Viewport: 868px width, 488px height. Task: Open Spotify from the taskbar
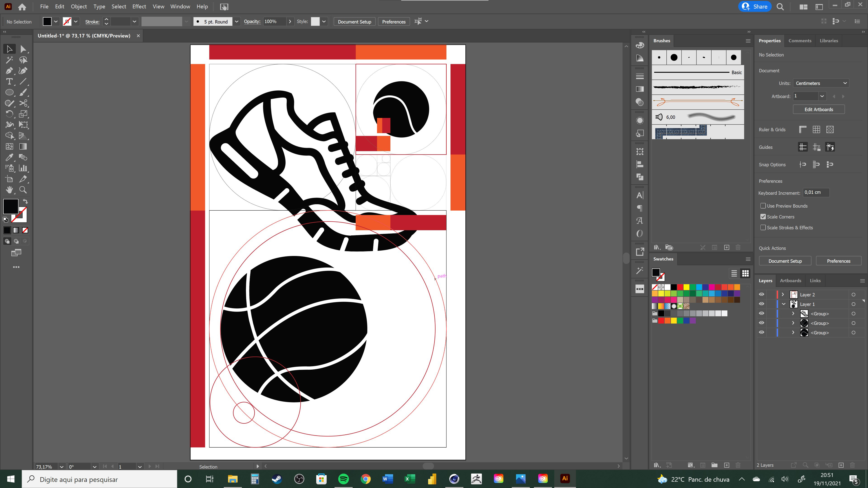coord(343,479)
